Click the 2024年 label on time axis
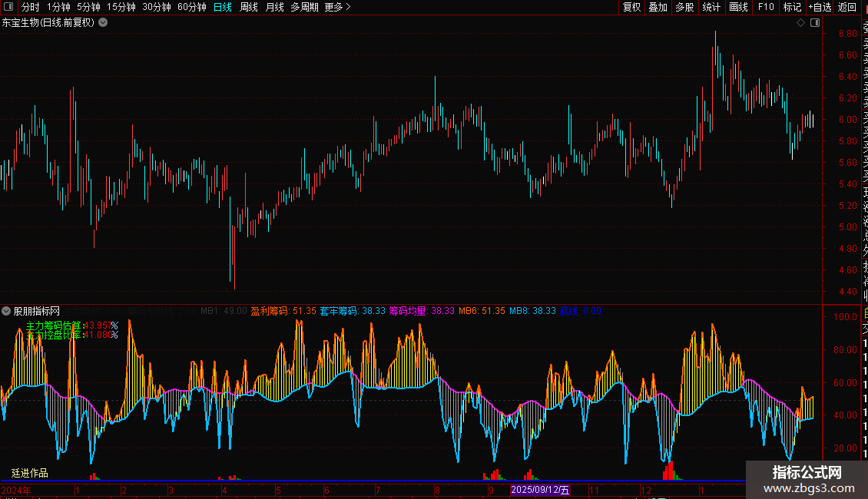The image size is (868, 499). [16, 490]
